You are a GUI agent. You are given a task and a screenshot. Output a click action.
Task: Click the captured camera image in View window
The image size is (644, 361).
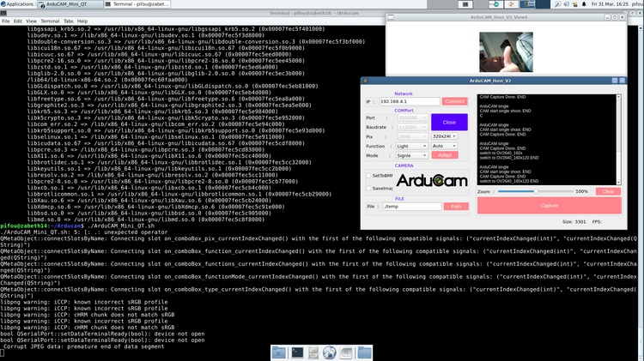pos(506,52)
